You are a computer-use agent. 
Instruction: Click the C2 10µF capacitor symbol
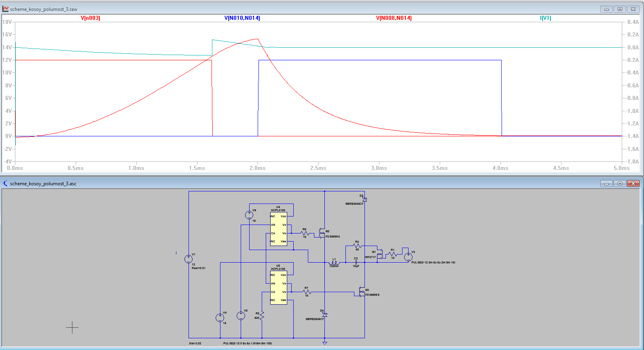click(356, 262)
